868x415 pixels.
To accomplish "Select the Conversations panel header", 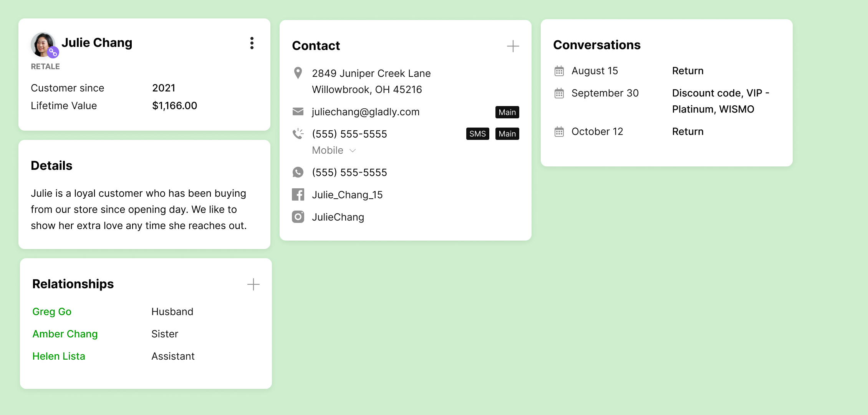I will pos(597,45).
